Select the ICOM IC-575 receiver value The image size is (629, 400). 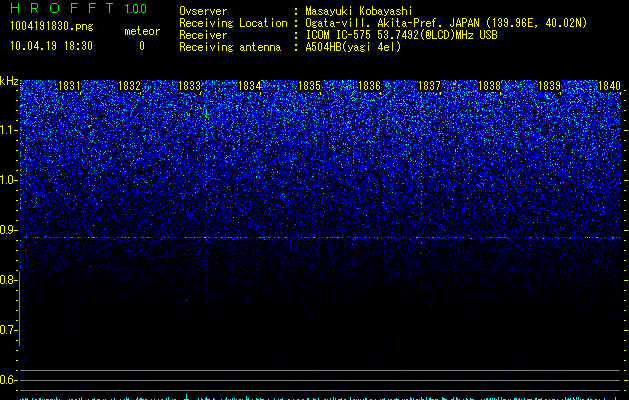click(x=401, y=35)
